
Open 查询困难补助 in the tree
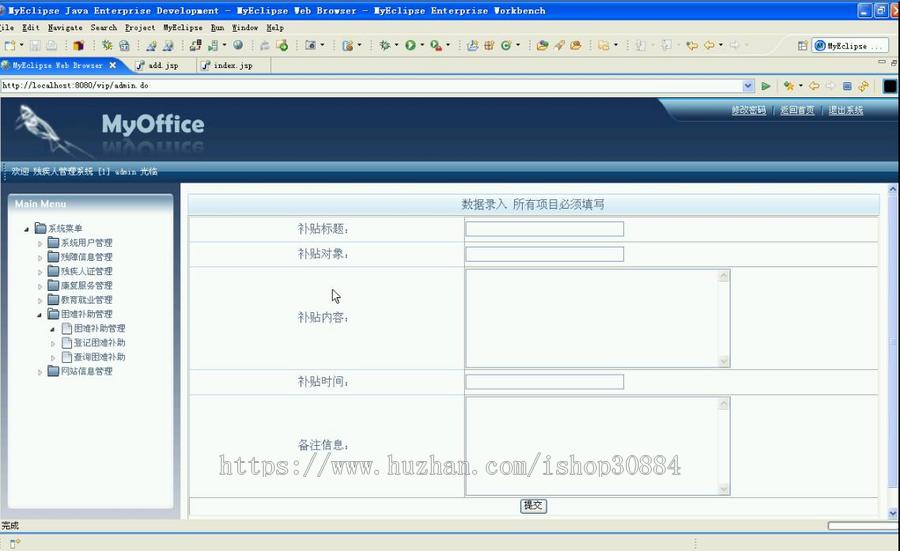click(99, 357)
